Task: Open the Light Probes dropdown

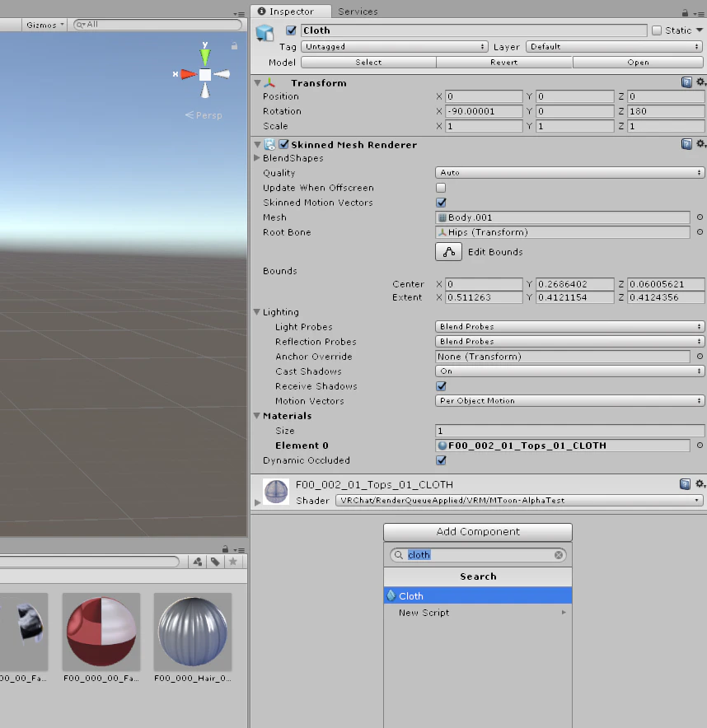Action: click(569, 326)
